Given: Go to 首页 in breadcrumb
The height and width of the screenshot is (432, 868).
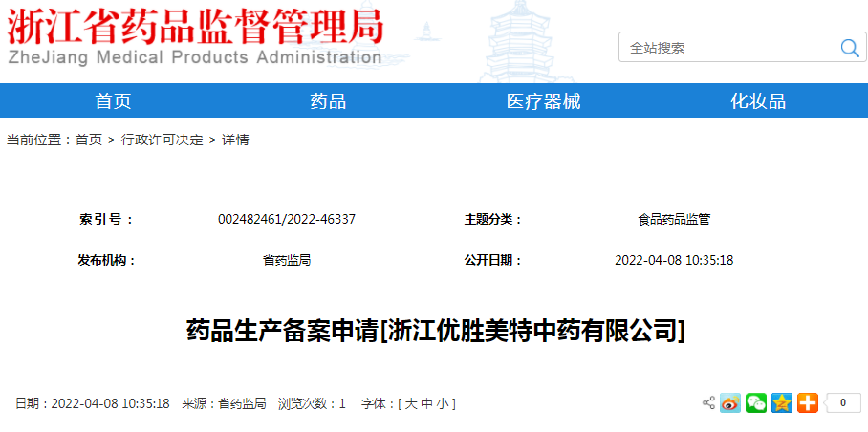Looking at the screenshot, I should point(89,140).
